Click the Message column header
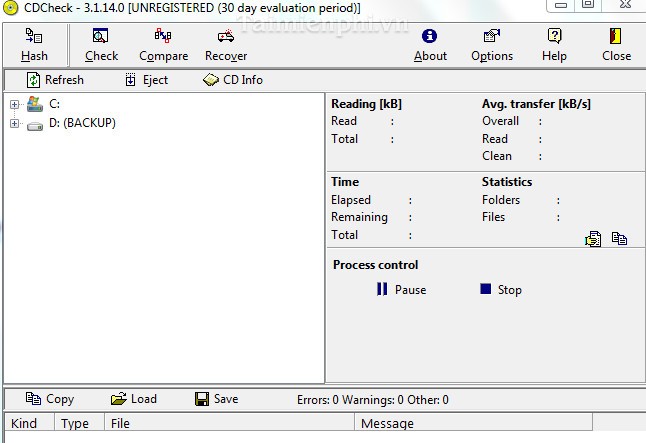 (387, 424)
